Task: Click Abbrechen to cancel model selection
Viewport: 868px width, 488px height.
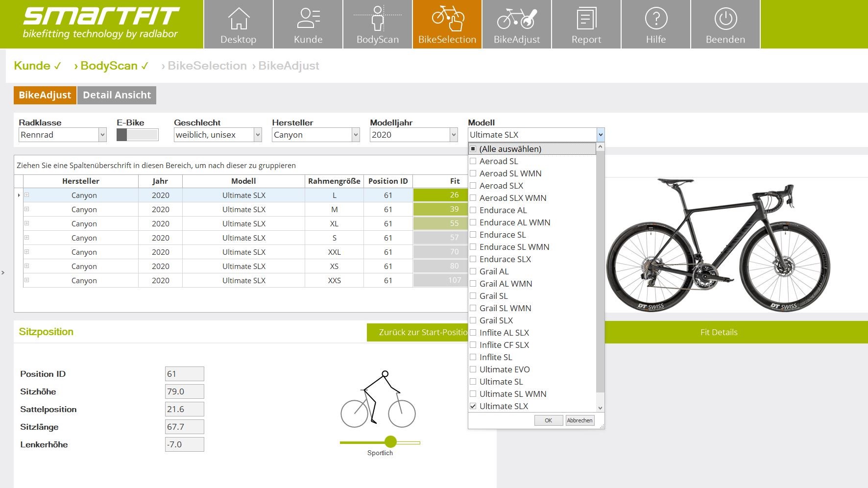Action: pos(580,420)
